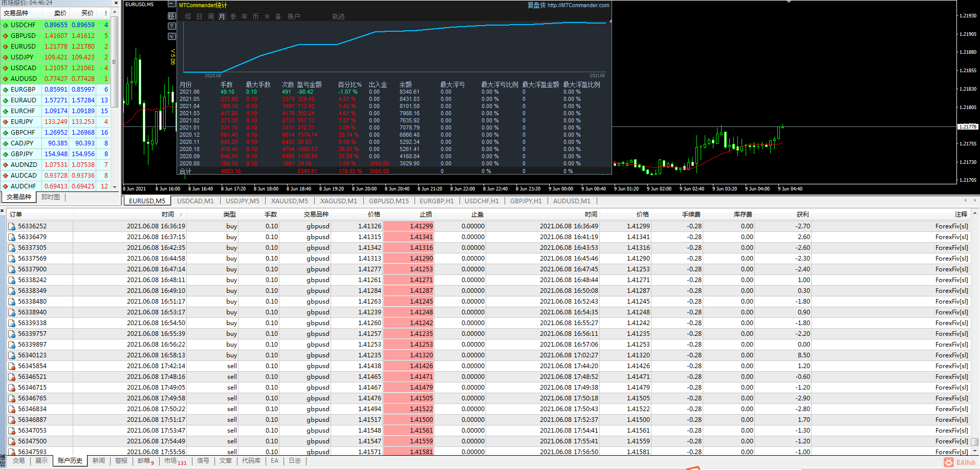980x470 pixels.
Task: Click the GBPUSD symbol arrow icon in Market Watch
Action: tap(6, 36)
